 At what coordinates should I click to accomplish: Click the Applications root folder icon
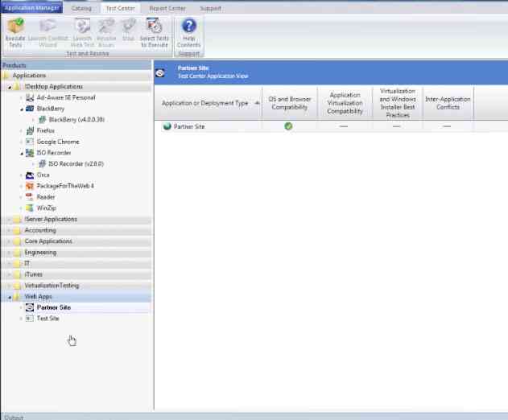[x=6, y=76]
